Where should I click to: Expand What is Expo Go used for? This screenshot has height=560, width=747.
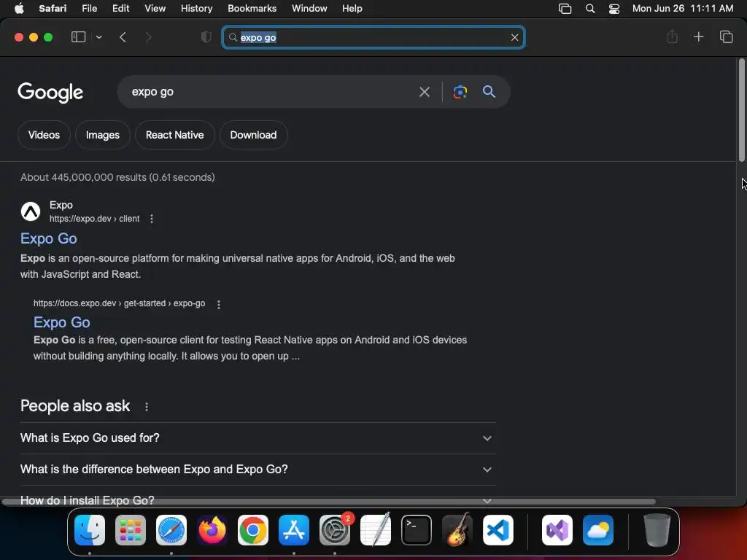click(x=258, y=438)
